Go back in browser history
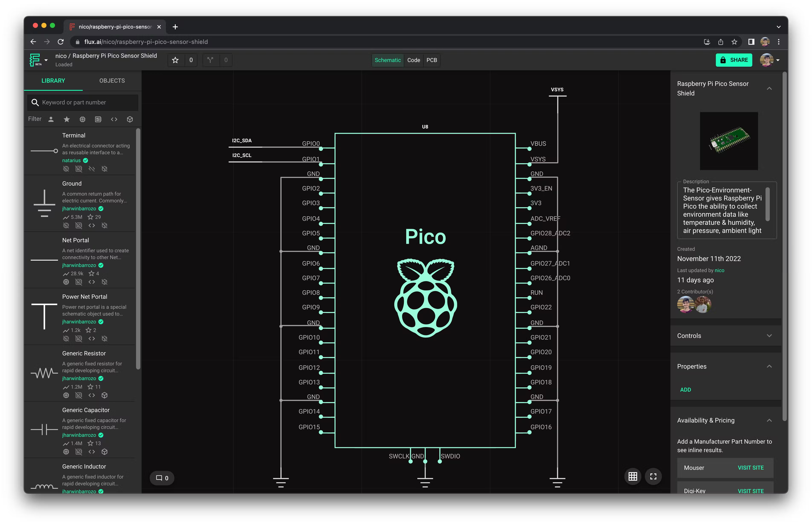 33,42
